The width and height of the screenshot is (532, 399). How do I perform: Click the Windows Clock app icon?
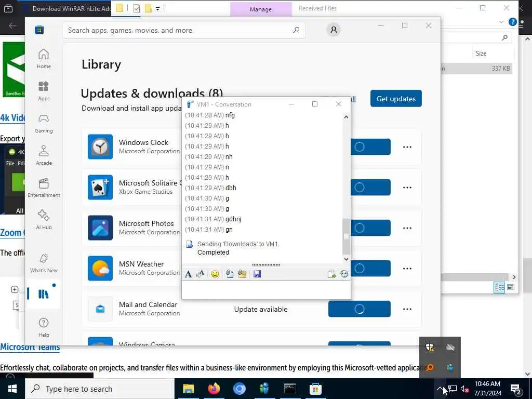(100, 147)
